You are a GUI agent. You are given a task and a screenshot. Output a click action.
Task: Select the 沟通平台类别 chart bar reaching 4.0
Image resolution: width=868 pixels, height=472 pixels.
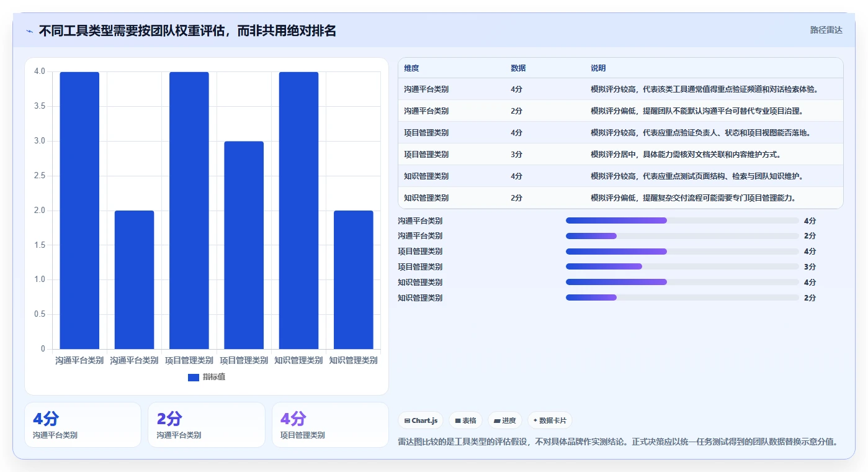[79, 211]
